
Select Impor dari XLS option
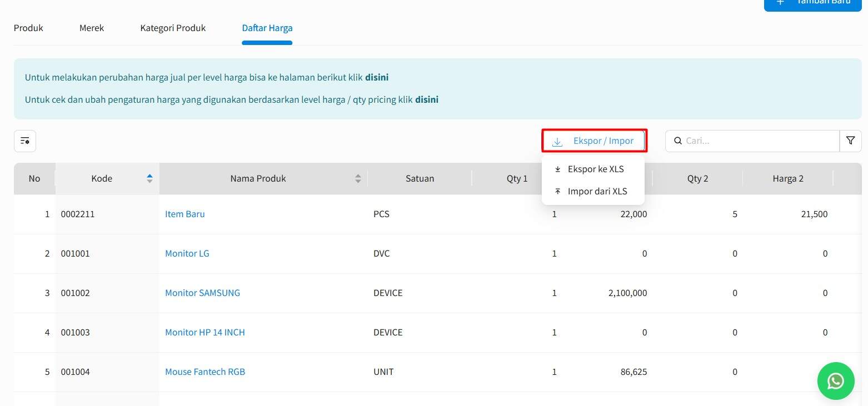pyautogui.click(x=597, y=192)
